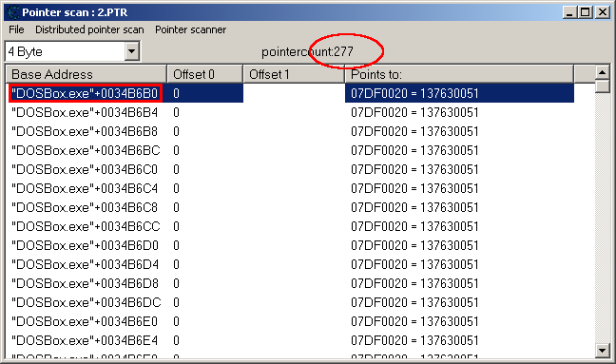Click Points to value in the +0034B6D0 row

[x=414, y=246]
